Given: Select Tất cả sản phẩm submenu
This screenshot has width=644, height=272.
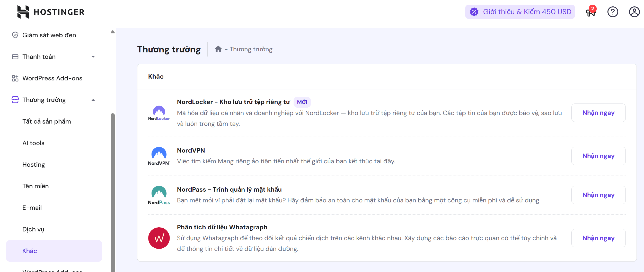Looking at the screenshot, I should 47,121.
